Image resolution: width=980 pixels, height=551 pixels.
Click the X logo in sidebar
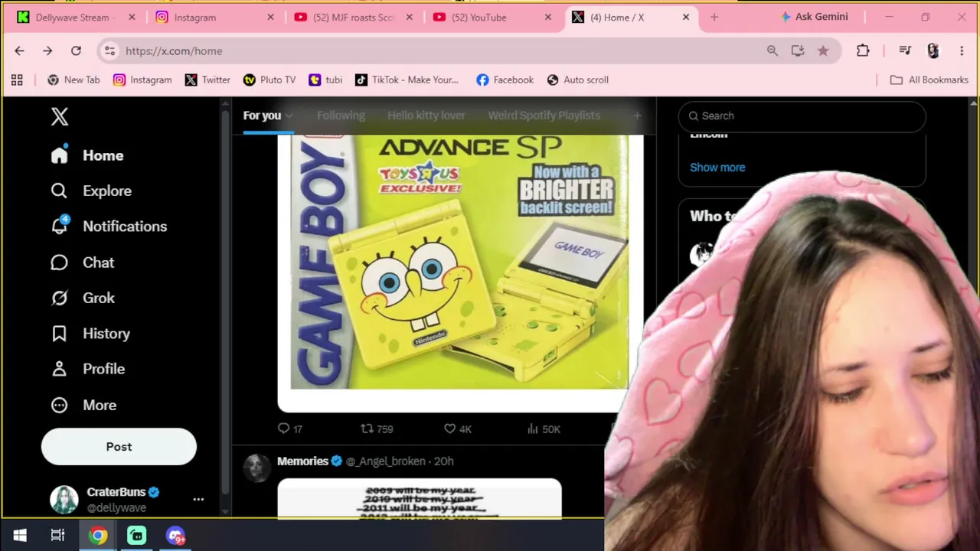pyautogui.click(x=60, y=116)
